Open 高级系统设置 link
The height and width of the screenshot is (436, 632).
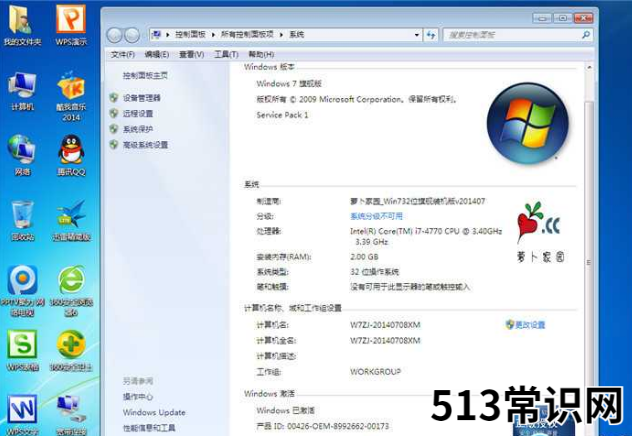(145, 145)
